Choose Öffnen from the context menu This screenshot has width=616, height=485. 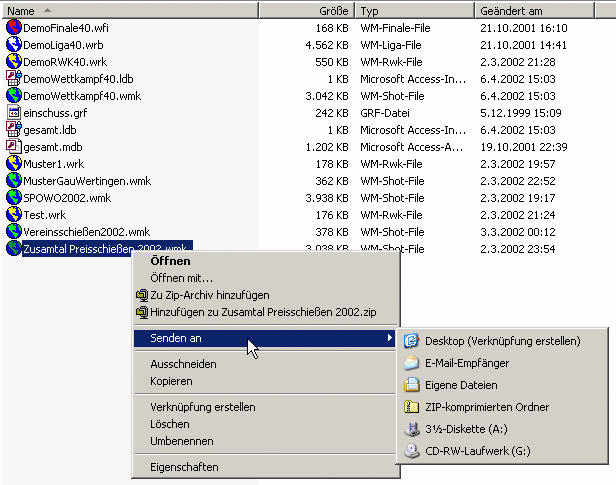pyautogui.click(x=170, y=261)
